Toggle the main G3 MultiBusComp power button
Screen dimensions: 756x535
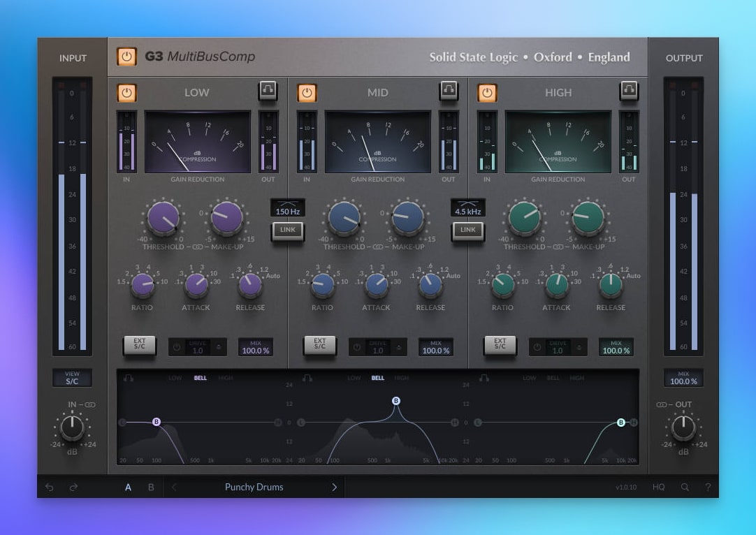tap(127, 57)
